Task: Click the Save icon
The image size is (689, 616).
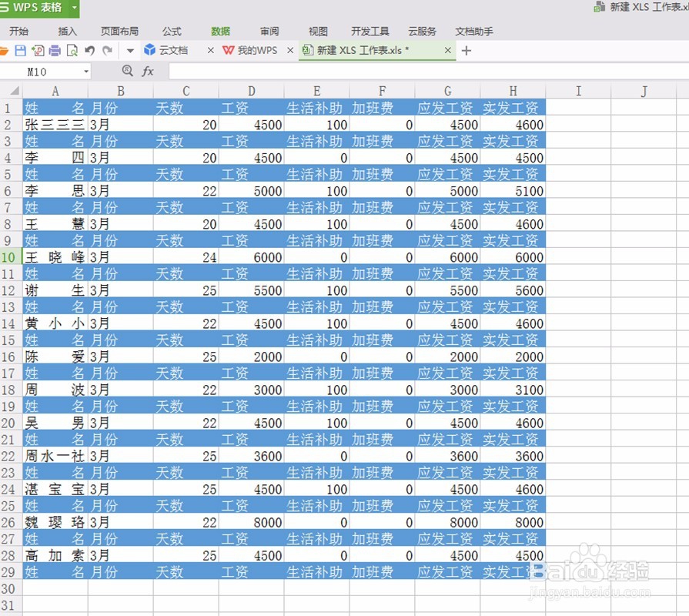Action: (21, 50)
